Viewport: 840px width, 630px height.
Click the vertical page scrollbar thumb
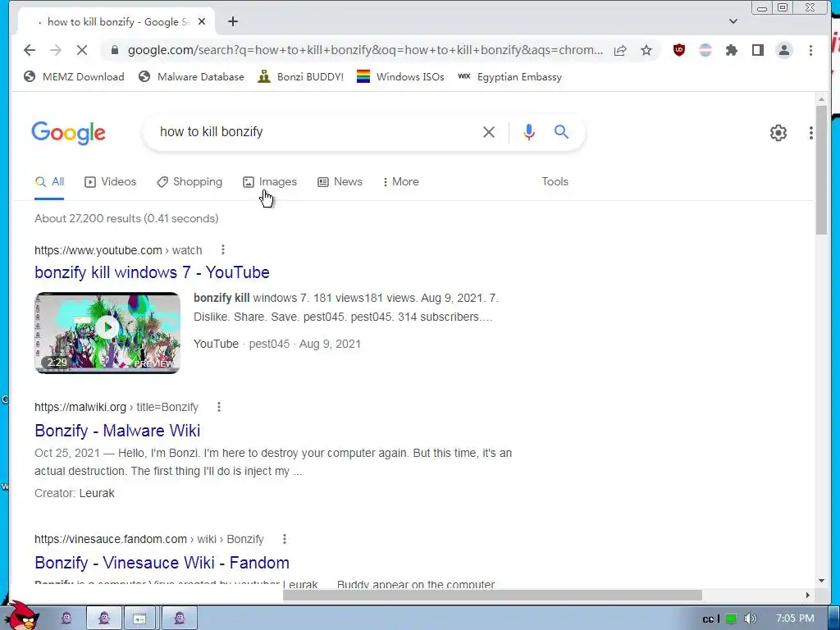tap(821, 170)
